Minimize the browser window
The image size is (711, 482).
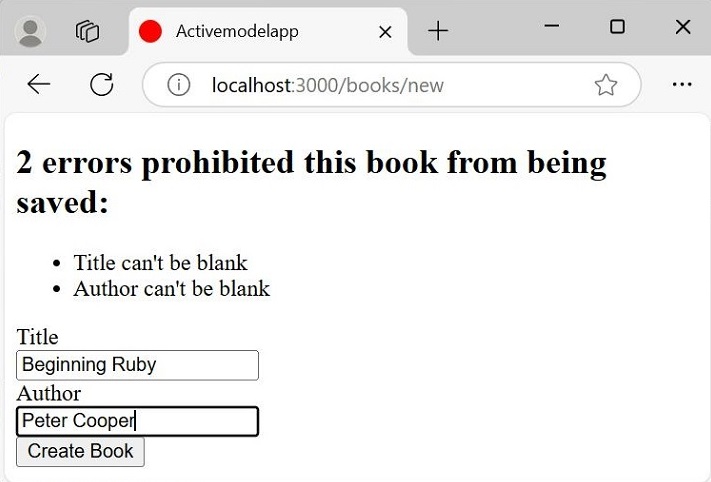click(x=551, y=27)
